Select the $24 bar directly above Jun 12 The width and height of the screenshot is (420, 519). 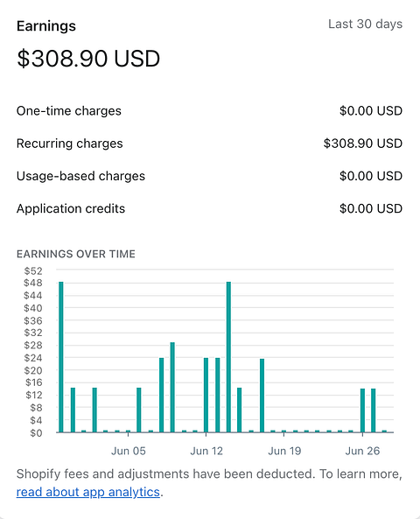point(206,396)
